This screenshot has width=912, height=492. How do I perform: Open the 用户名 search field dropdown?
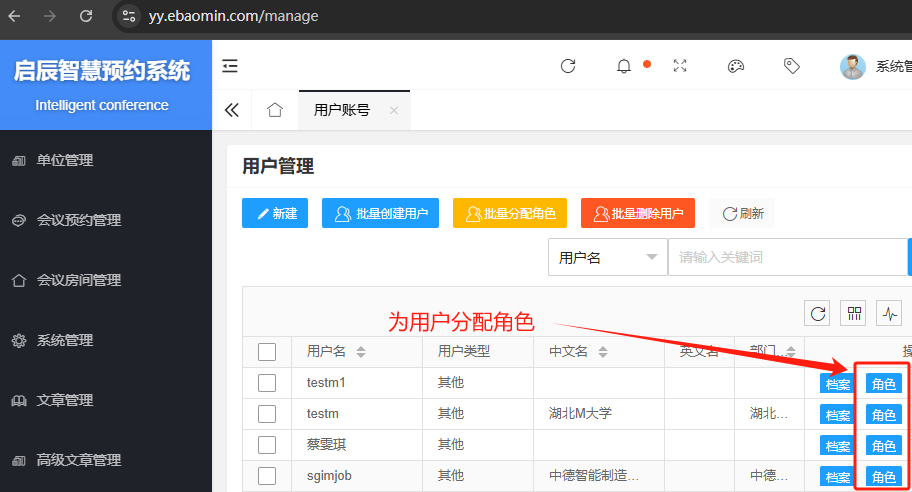[607, 257]
